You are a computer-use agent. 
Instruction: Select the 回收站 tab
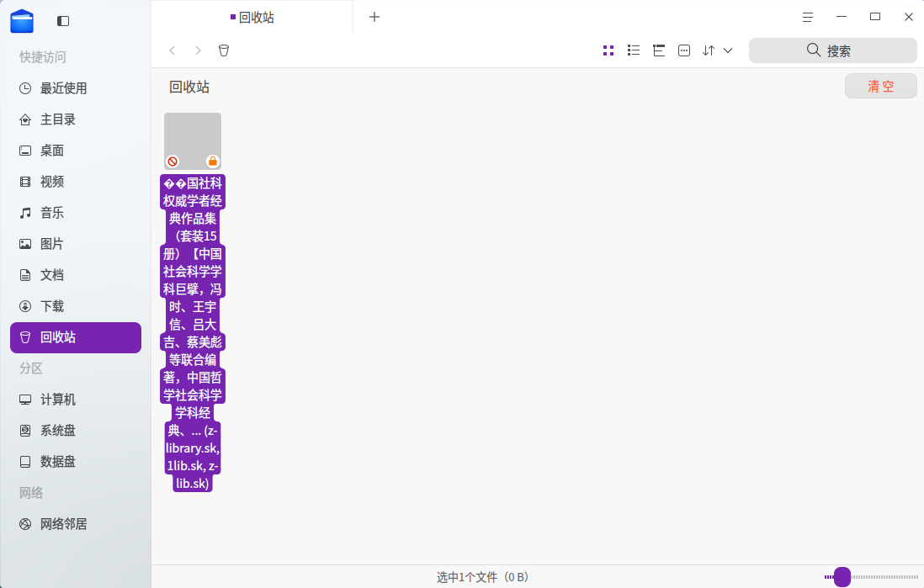252,17
